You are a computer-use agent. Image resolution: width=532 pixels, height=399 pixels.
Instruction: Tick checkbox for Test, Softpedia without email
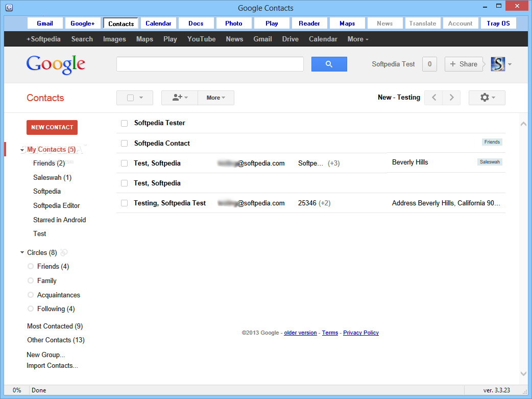click(x=125, y=183)
